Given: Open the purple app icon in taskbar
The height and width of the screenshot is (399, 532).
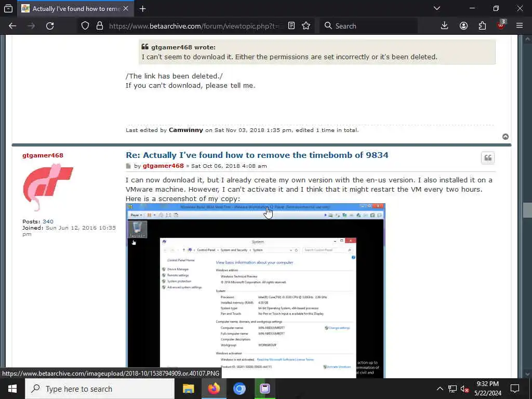Looking at the screenshot, I should pyautogui.click(x=264, y=389).
